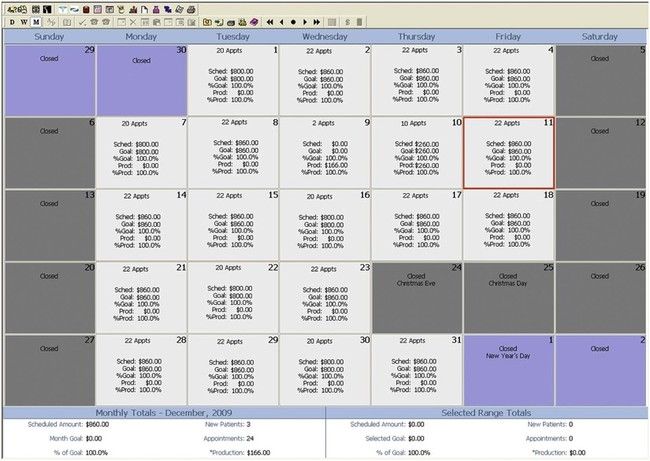Select Tuesday the 1st calendar day

click(233, 80)
